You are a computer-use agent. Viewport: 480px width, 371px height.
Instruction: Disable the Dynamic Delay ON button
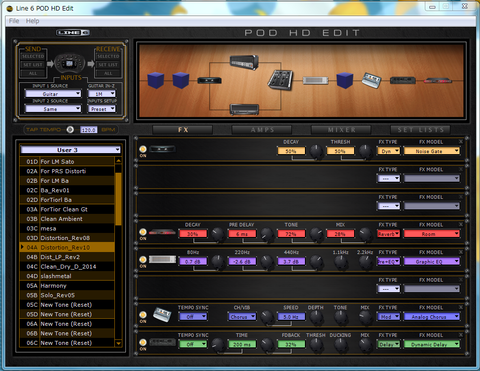(x=143, y=342)
